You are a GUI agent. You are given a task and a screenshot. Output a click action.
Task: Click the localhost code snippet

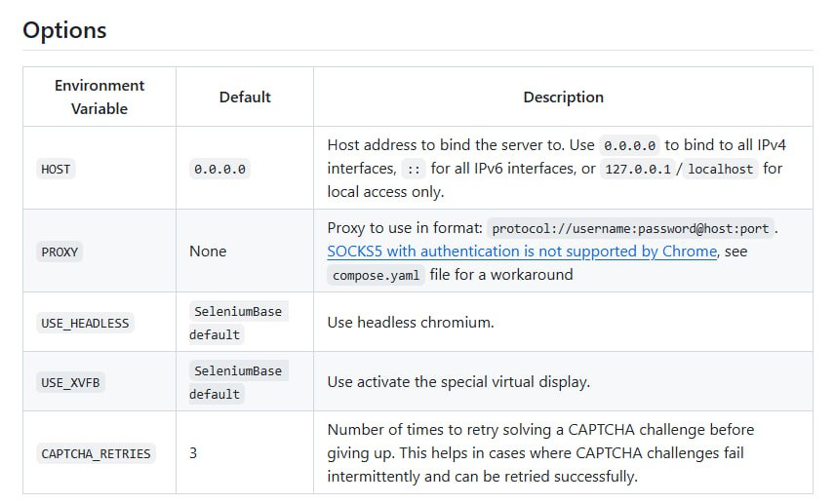(721, 170)
